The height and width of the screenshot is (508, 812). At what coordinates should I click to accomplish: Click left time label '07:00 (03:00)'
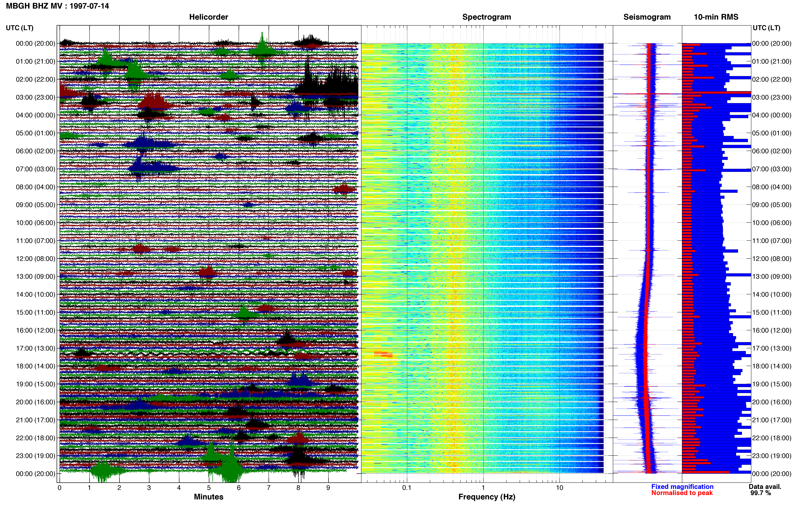[36, 169]
